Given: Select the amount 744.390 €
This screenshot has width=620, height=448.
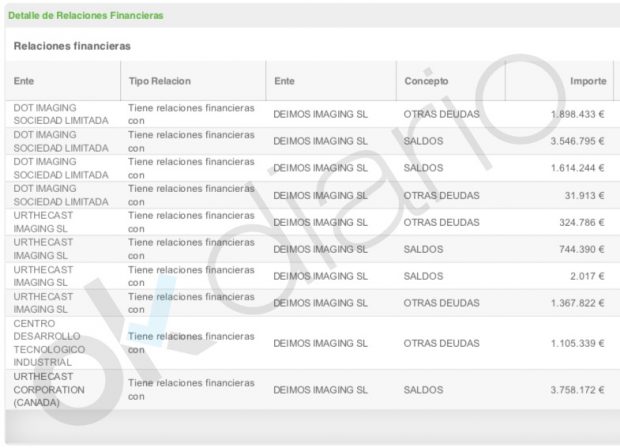Looking at the screenshot, I should click(x=582, y=249).
